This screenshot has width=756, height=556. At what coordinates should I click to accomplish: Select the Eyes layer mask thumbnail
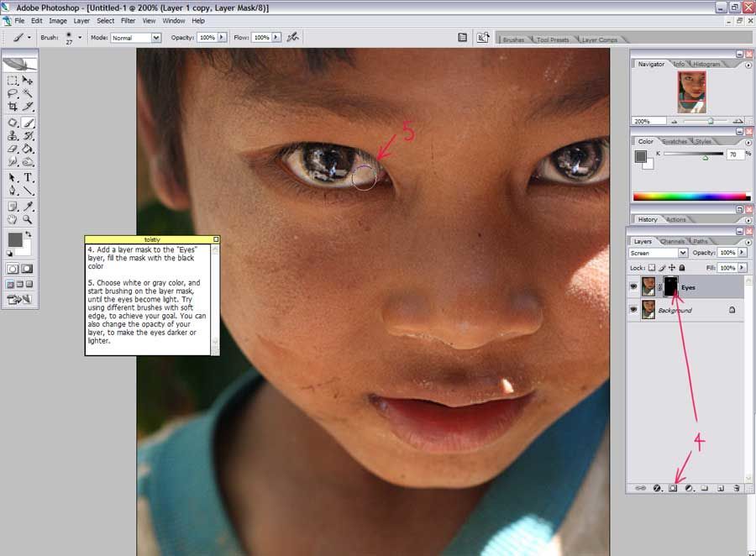tap(670, 287)
